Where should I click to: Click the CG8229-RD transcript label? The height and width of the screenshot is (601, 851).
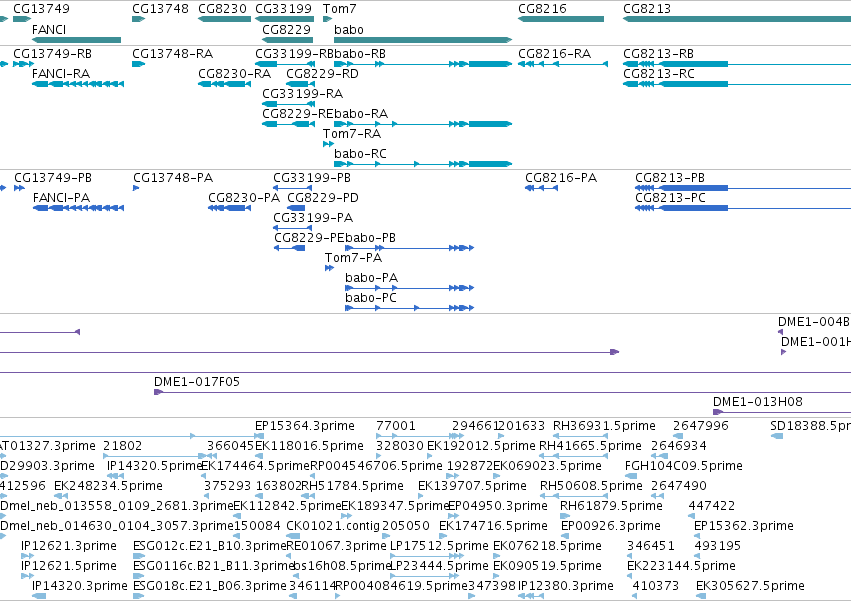tap(322, 74)
